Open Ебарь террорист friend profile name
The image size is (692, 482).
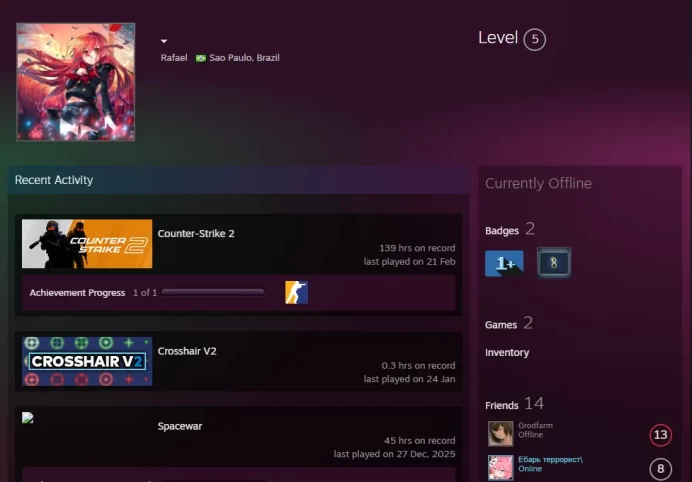click(x=550, y=459)
